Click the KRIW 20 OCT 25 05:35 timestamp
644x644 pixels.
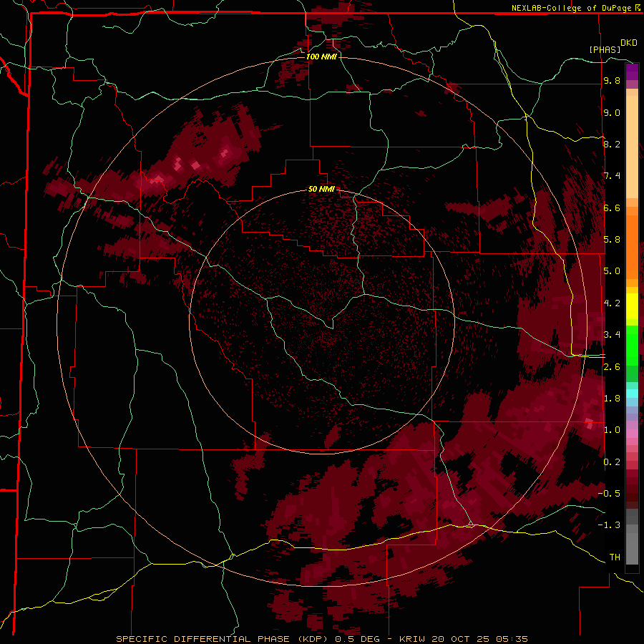463,639
